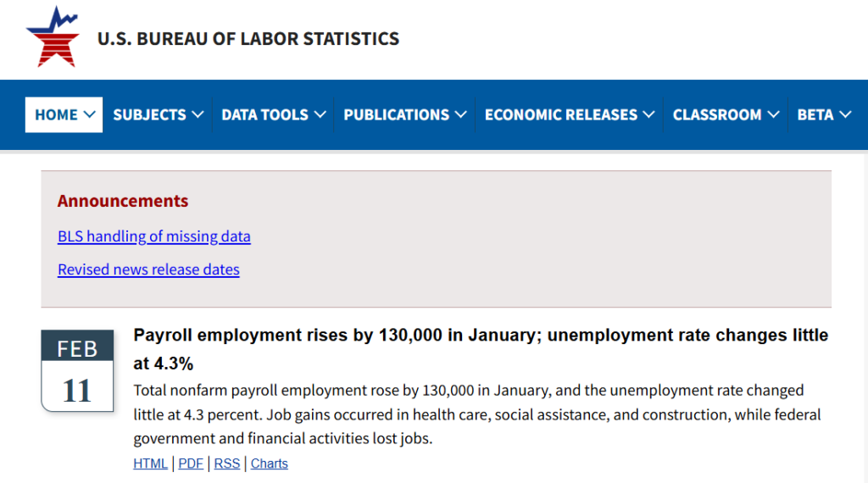Select the HOME navigation item
868x483 pixels.
tap(56, 114)
